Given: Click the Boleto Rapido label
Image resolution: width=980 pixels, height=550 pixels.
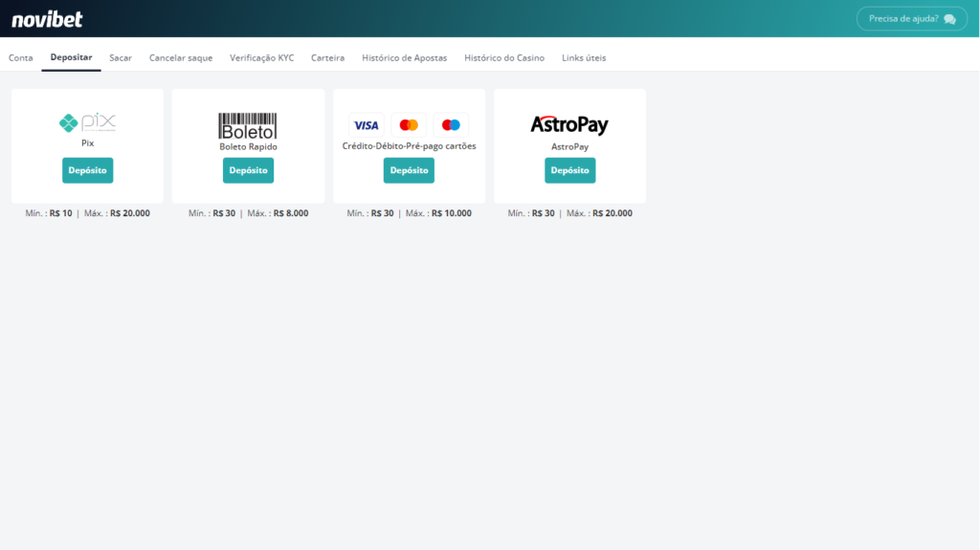Looking at the screenshot, I should 248,147.
